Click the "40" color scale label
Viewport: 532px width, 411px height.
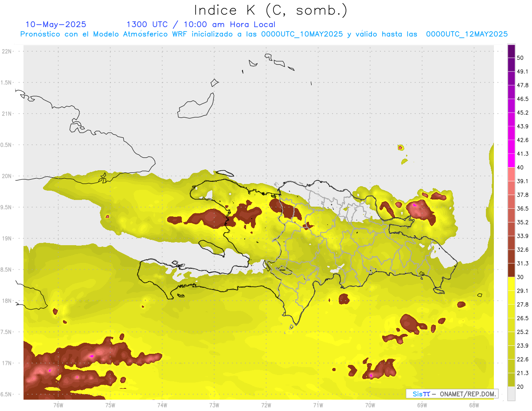[520, 168]
